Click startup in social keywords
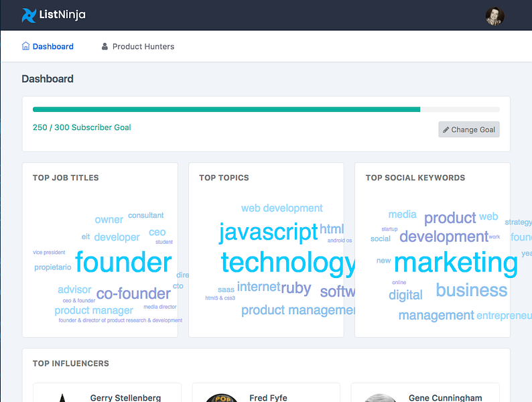Image resolution: width=532 pixels, height=402 pixels. tap(389, 229)
